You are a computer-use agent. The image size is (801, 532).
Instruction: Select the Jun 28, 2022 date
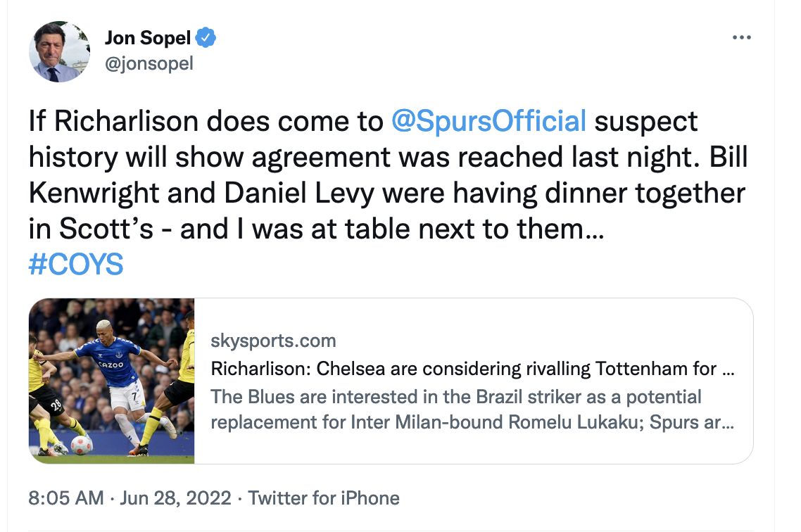pos(175,498)
